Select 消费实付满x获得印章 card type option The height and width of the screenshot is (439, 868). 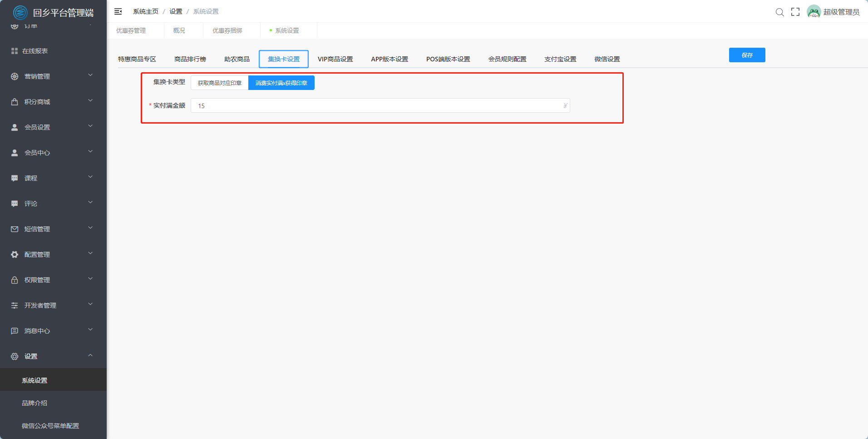[x=281, y=83]
